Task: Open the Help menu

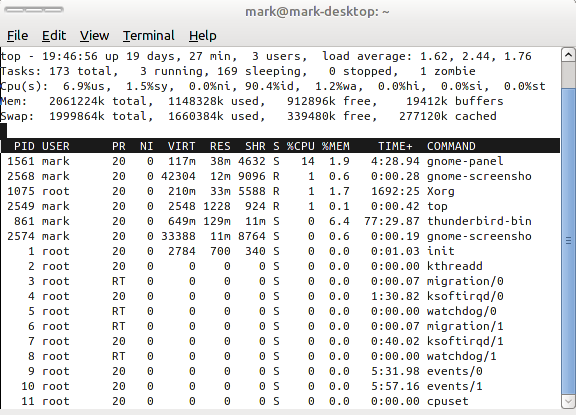Action: pos(202,36)
